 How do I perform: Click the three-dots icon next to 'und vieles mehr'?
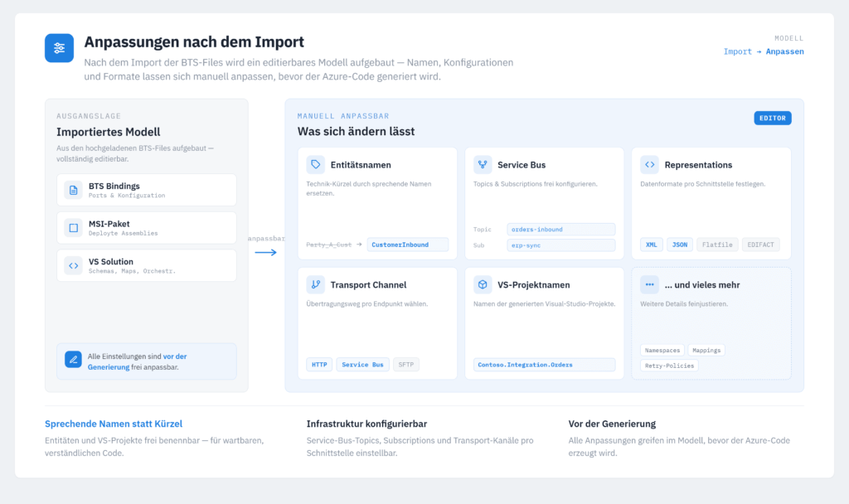(x=650, y=284)
